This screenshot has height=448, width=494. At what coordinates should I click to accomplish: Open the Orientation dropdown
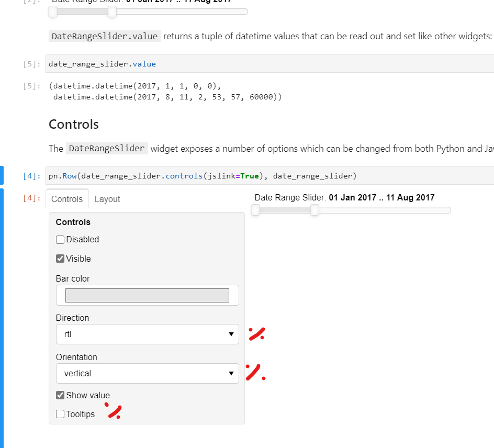coord(147,373)
